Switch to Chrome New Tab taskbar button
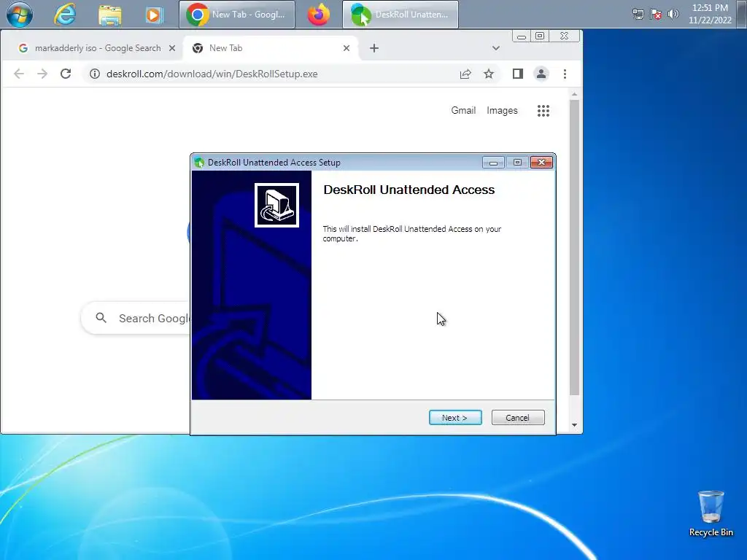 coord(237,15)
